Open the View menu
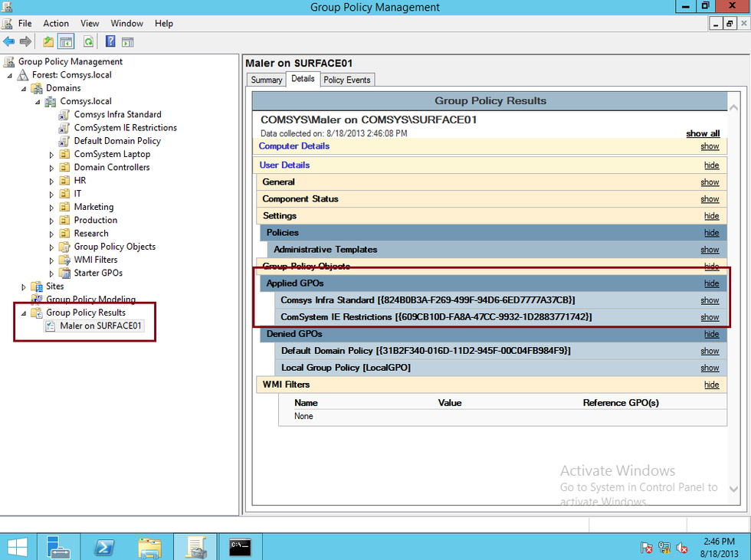 90,24
